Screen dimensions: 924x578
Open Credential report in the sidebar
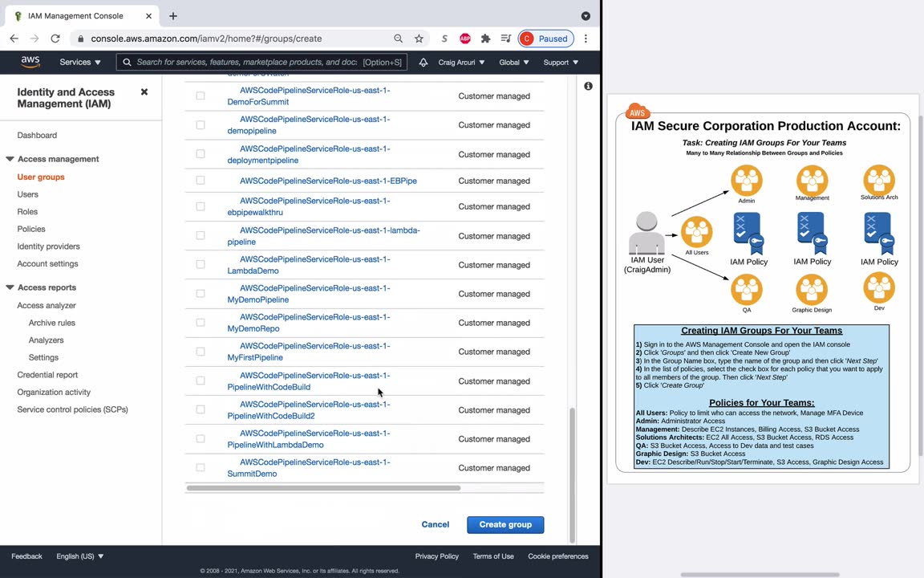48,375
